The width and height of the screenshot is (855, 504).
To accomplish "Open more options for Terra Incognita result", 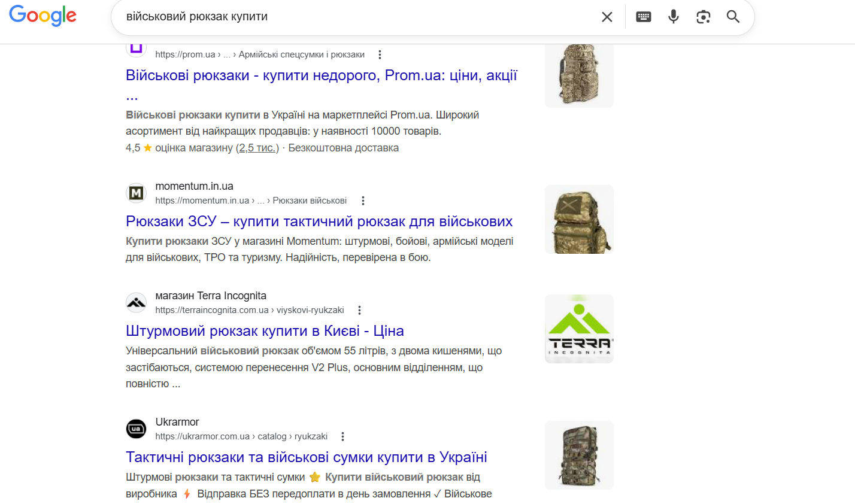I will pyautogui.click(x=359, y=310).
